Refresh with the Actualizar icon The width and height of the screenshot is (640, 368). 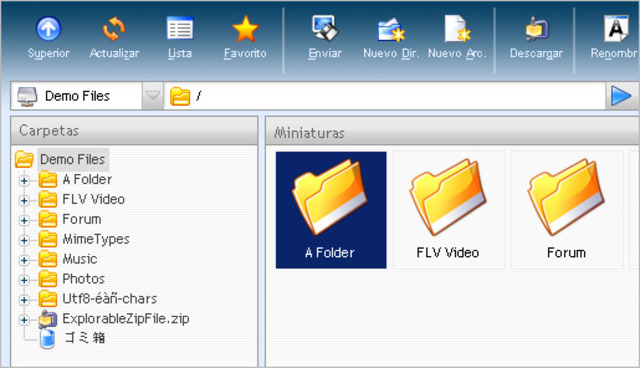pos(114,29)
